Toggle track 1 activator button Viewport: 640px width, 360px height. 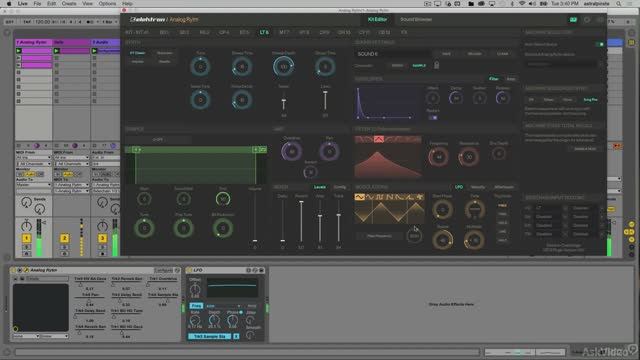tap(26, 238)
